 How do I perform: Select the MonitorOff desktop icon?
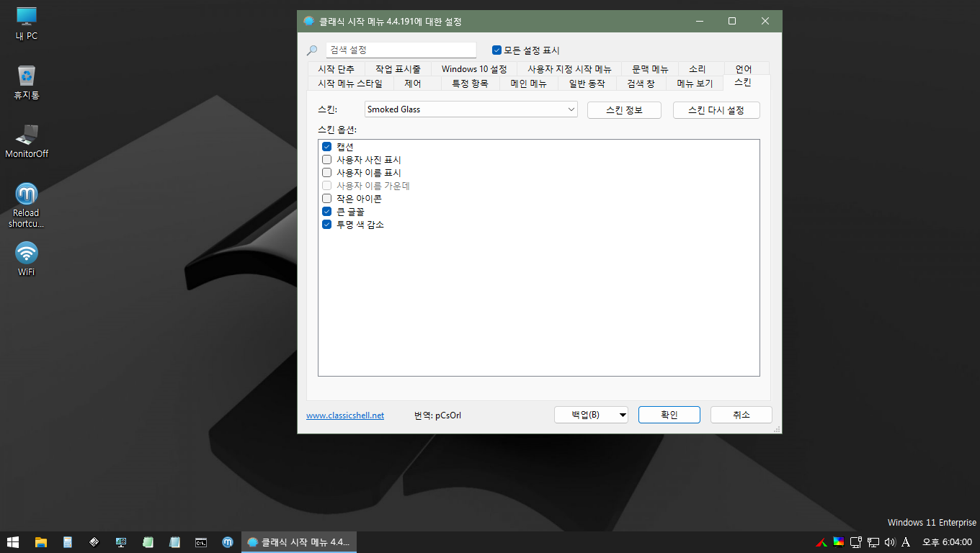coord(27,141)
